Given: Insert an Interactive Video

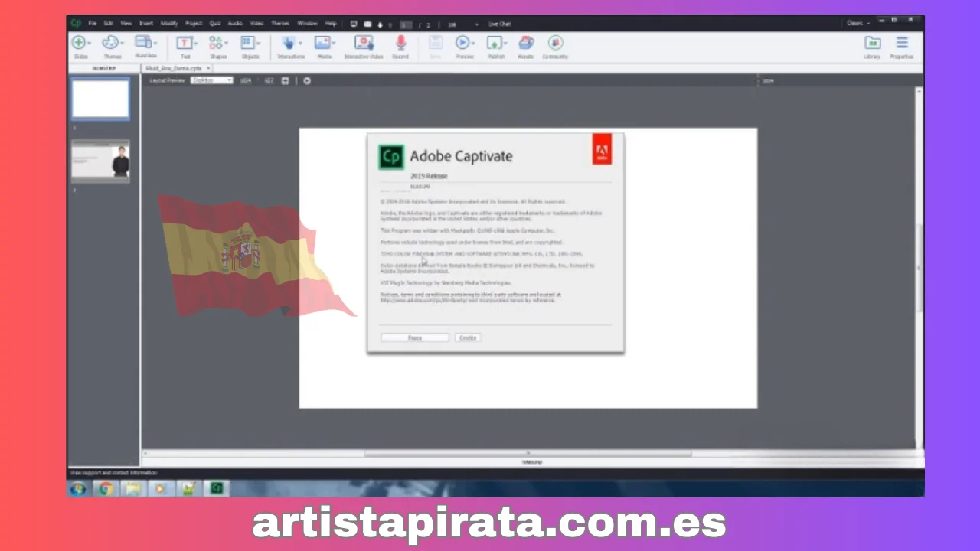Looking at the screenshot, I should point(364,43).
